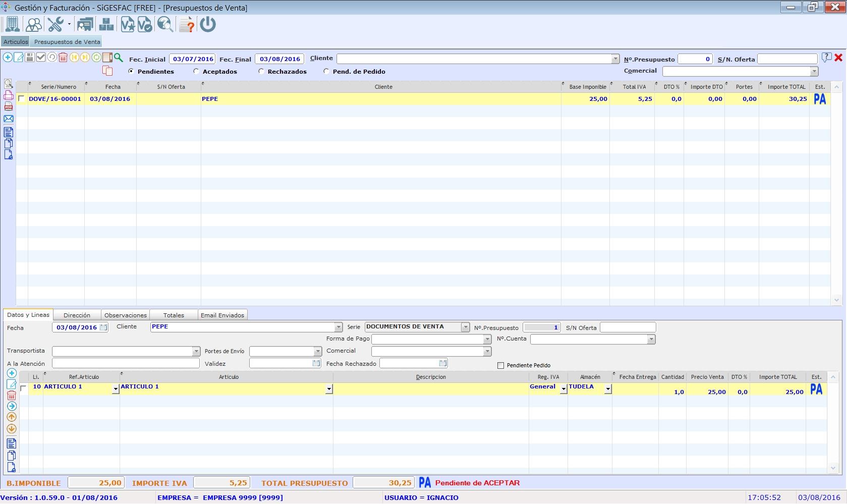Viewport: 847px width, 504px height.
Task: Click the power/exit icon in main toolbar
Action: [208, 24]
